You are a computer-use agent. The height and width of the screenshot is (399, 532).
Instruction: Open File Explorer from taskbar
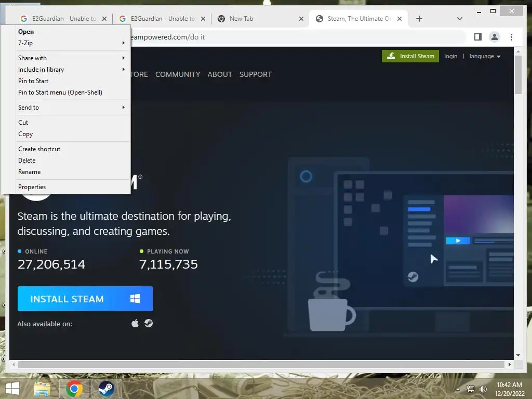42,389
